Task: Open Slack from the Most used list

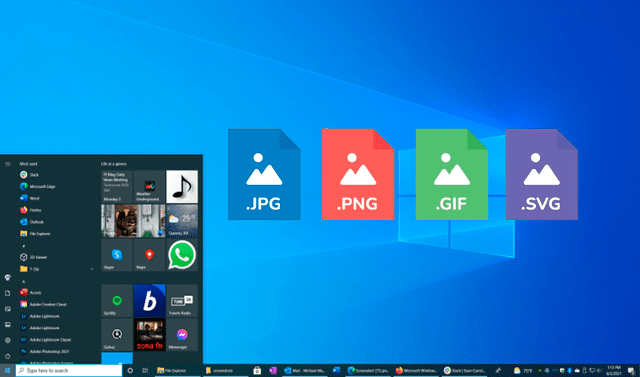Action: tap(29, 175)
